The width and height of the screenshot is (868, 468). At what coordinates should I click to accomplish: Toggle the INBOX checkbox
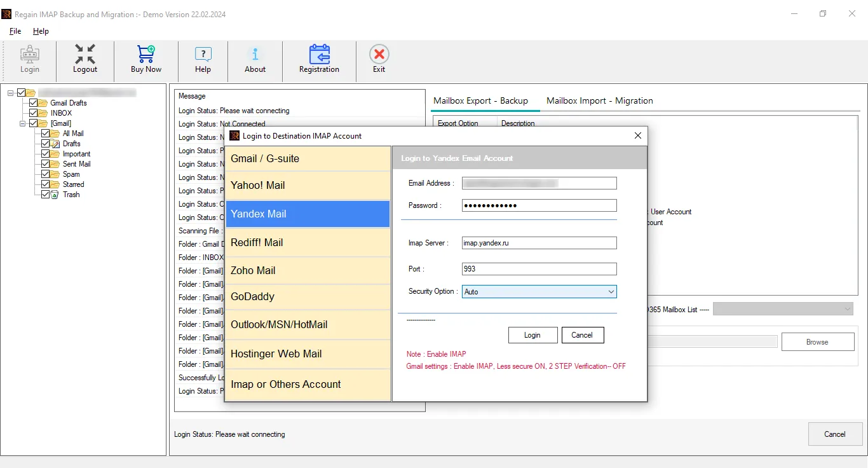tap(33, 113)
